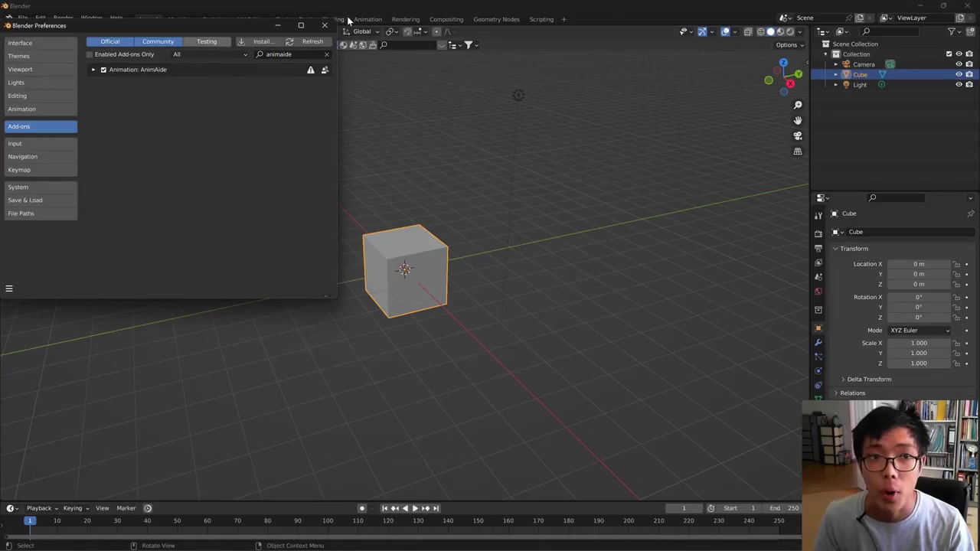Uncheck the Animation: AnimAide add-on checkbox

[103, 70]
